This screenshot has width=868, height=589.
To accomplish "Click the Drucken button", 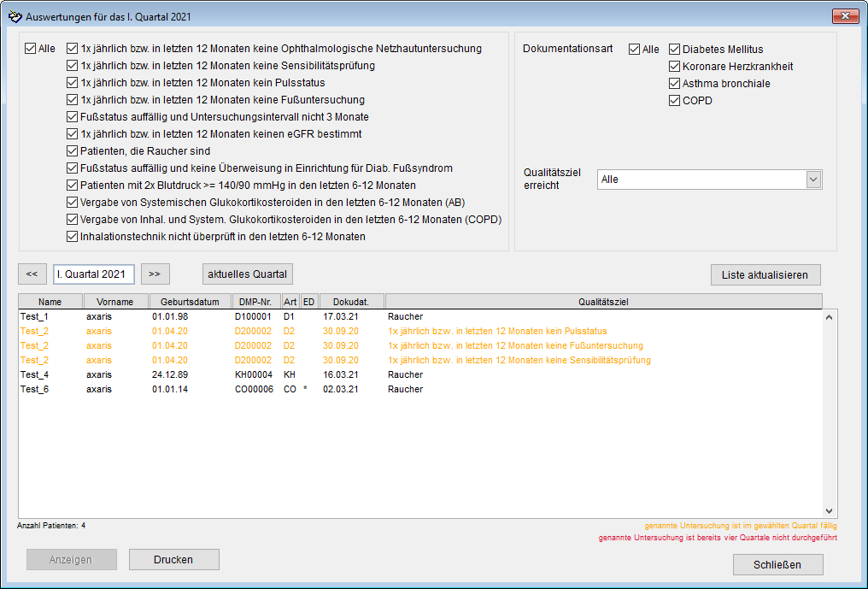I will coord(173,560).
